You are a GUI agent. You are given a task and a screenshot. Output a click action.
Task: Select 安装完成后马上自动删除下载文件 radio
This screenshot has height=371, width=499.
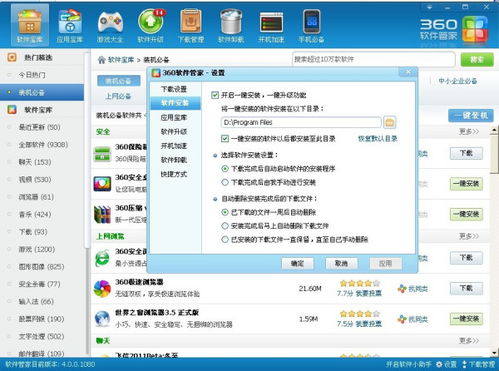(225, 226)
